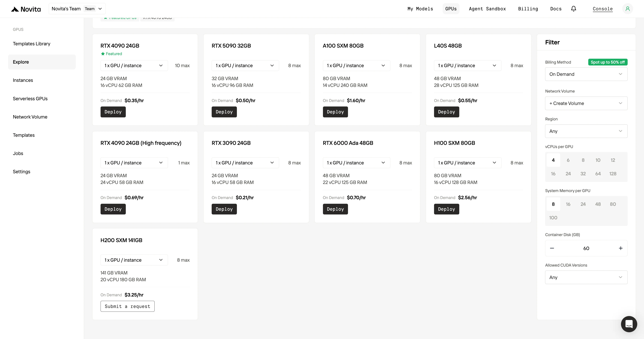This screenshot has height=339, width=644.
Task: Open GPUs in top navigation
Action: [451, 9]
